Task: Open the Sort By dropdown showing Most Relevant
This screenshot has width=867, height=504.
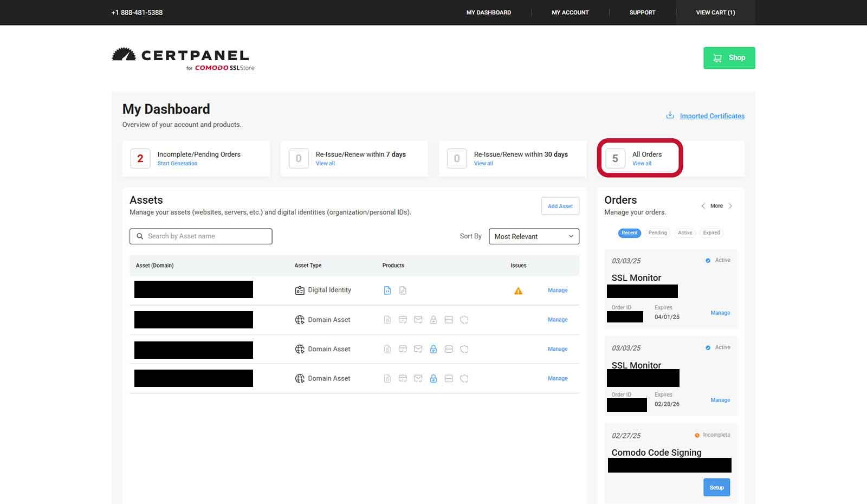Action: point(534,236)
